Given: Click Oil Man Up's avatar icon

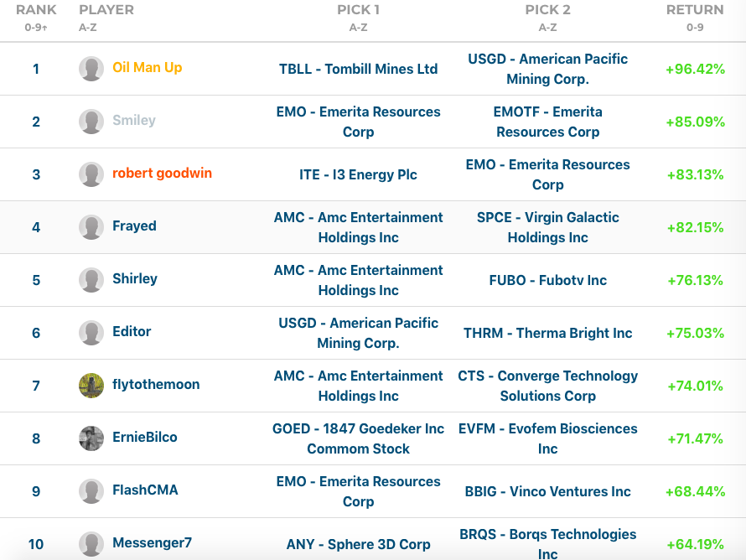Looking at the screenshot, I should [x=91, y=69].
